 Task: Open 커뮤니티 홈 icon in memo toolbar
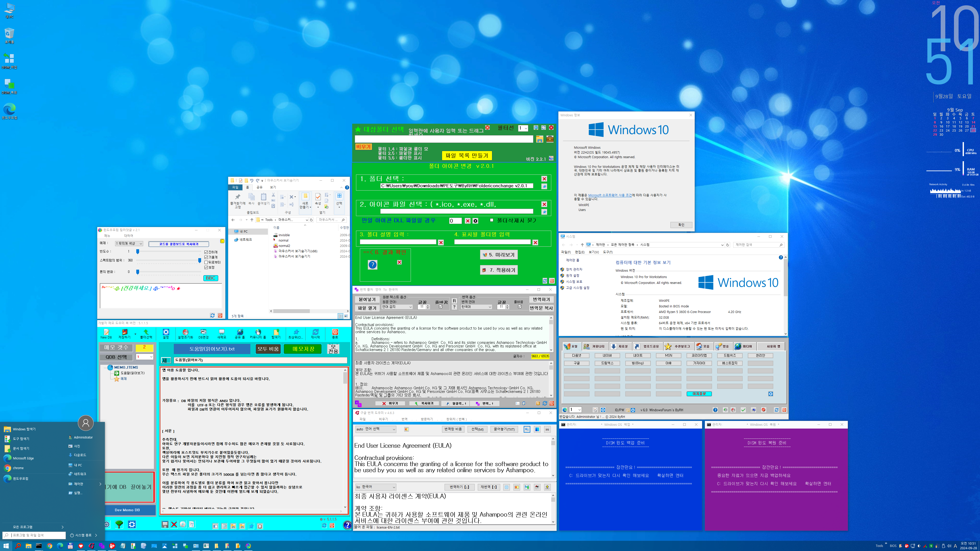(258, 333)
